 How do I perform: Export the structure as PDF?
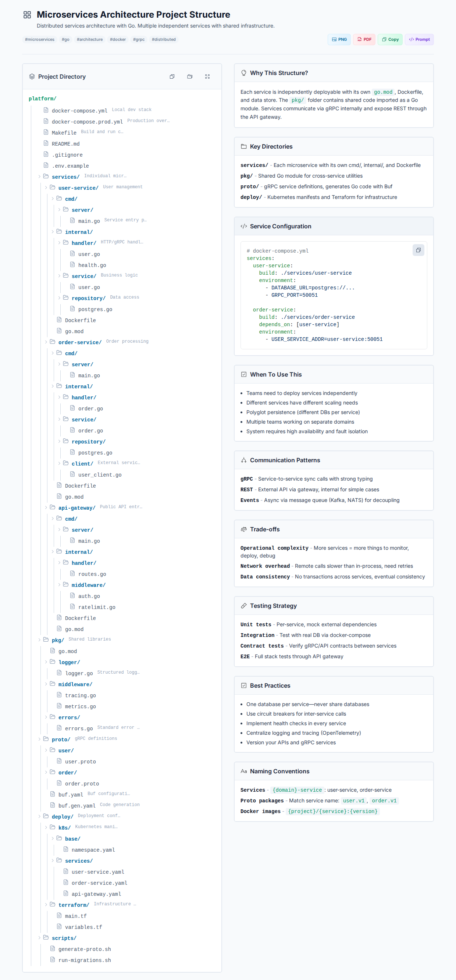364,40
